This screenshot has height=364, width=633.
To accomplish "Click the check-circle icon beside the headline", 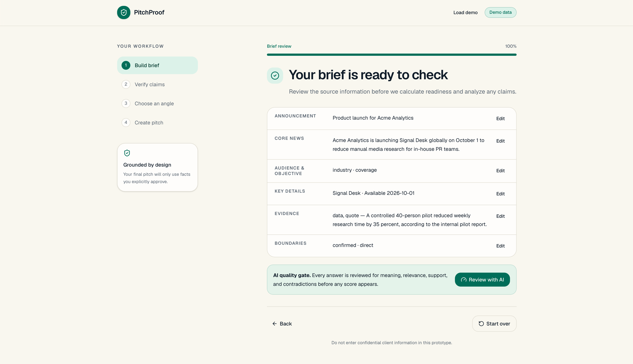I will [x=275, y=76].
